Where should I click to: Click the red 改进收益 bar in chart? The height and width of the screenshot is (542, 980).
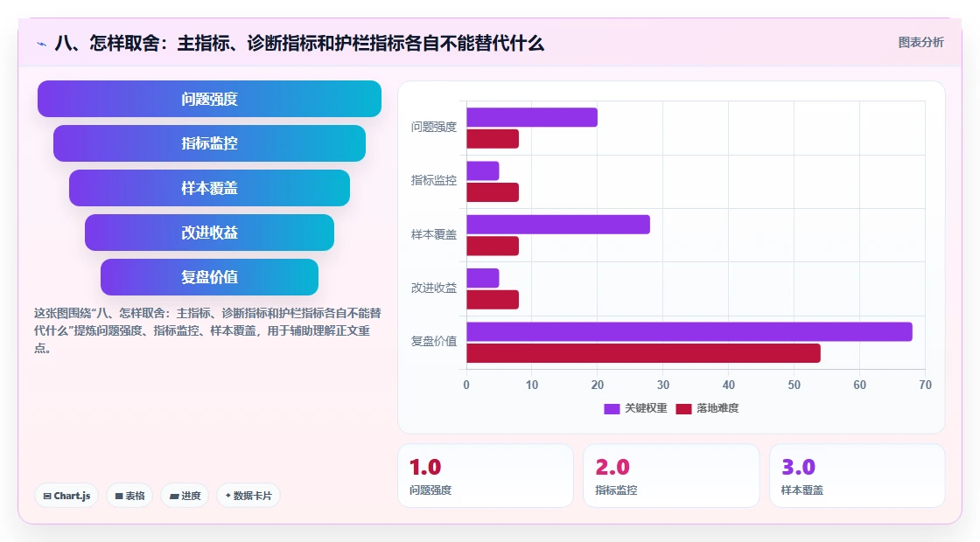493,300
